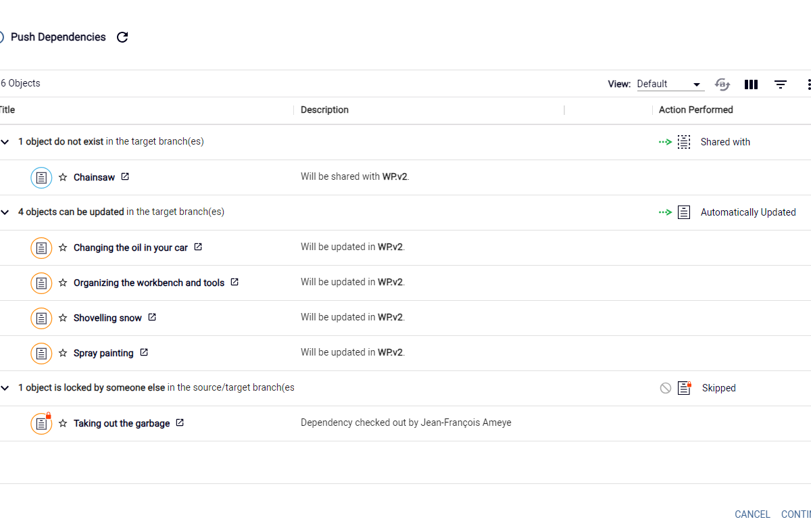
Task: Click the 'Push Dependencies' heading
Action: pyautogui.click(x=58, y=37)
